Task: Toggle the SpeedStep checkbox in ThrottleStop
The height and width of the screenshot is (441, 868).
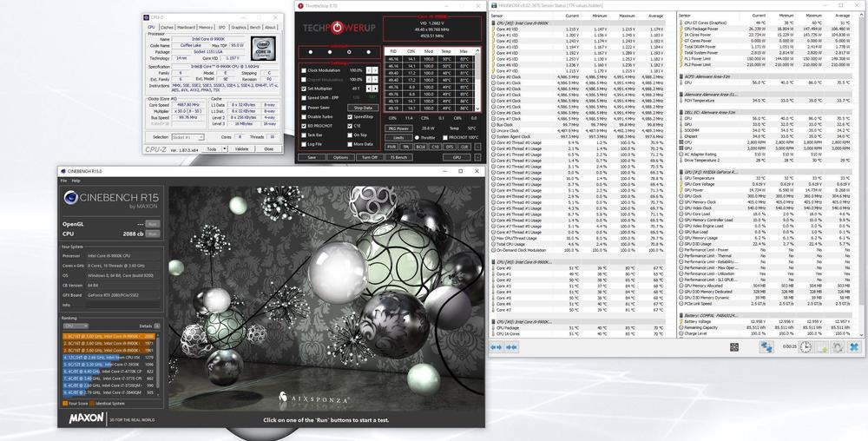Action: click(x=349, y=116)
